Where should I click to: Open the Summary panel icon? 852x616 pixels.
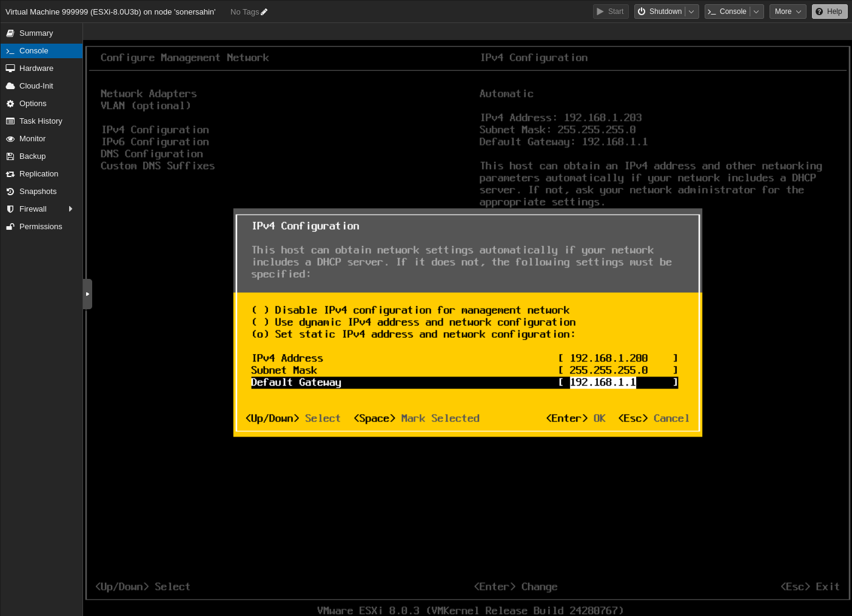tap(10, 33)
